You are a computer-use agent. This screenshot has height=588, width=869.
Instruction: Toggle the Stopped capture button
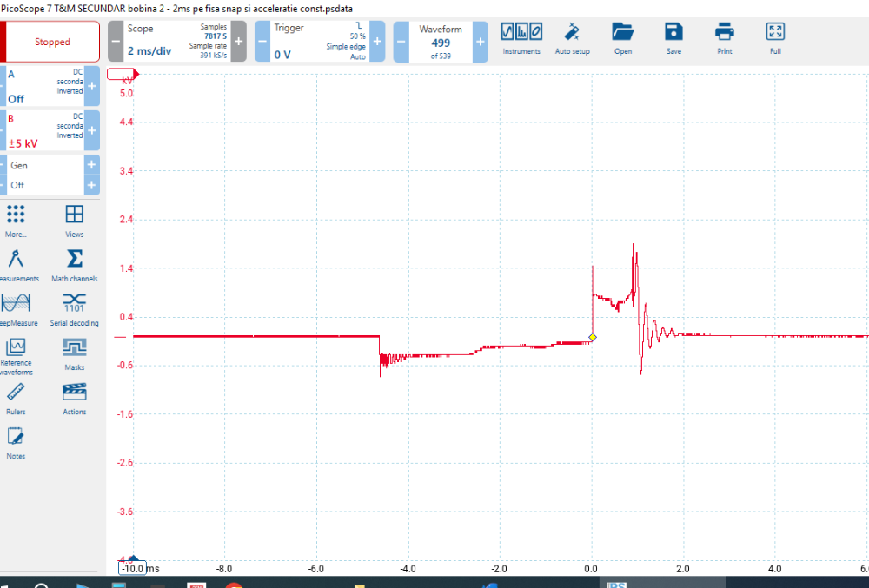52,42
